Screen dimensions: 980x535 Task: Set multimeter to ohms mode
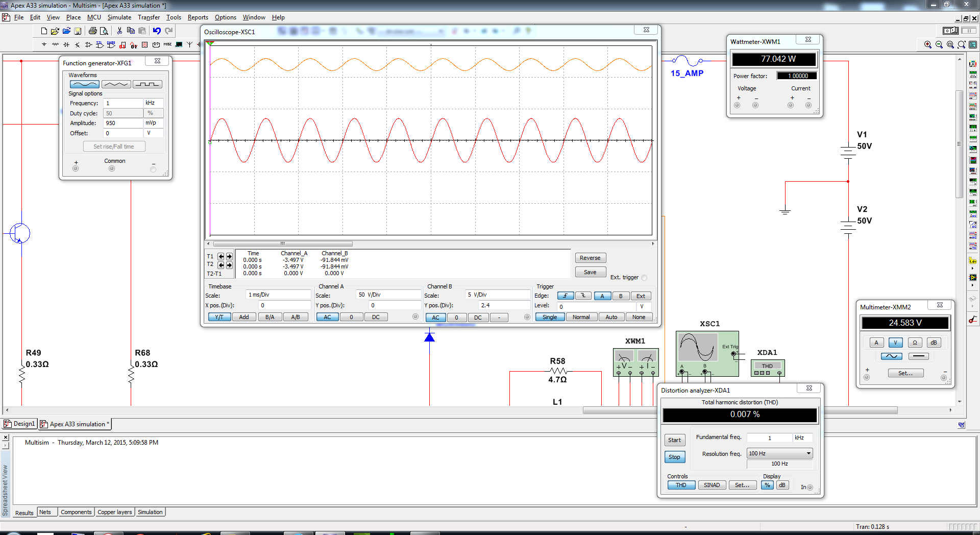coord(915,343)
